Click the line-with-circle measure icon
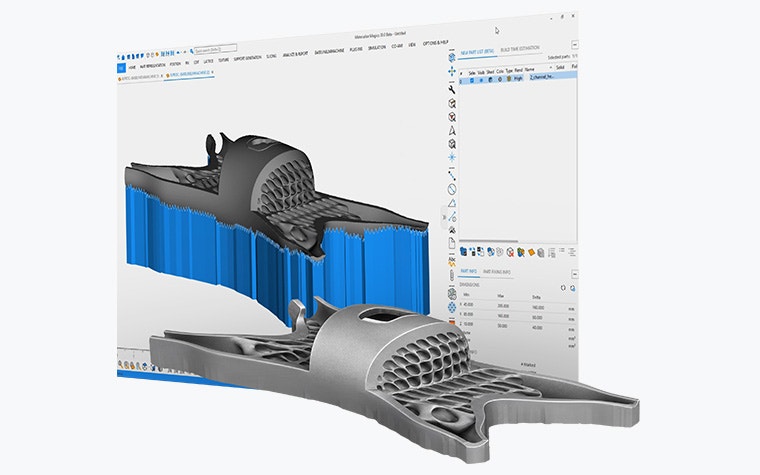This screenshot has width=760, height=475. coord(452,217)
